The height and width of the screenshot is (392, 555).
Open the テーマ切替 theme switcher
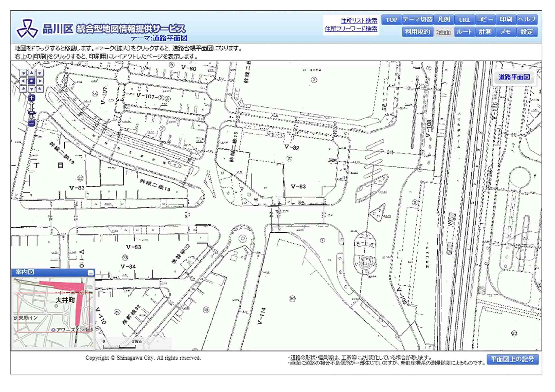[x=418, y=20]
